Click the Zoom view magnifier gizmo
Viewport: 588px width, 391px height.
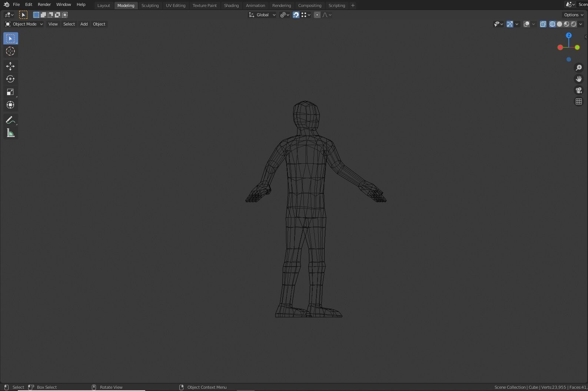(579, 68)
